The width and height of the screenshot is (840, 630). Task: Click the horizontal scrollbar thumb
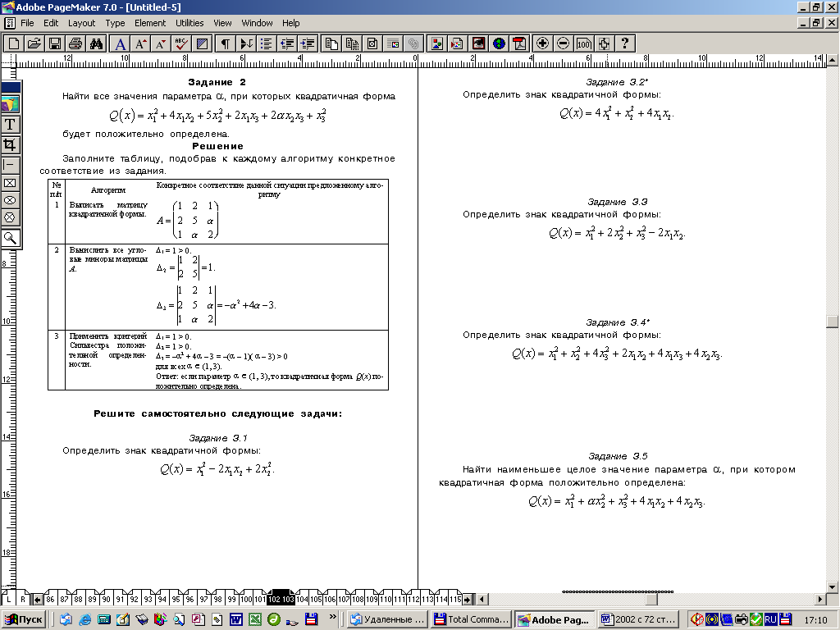(651, 599)
